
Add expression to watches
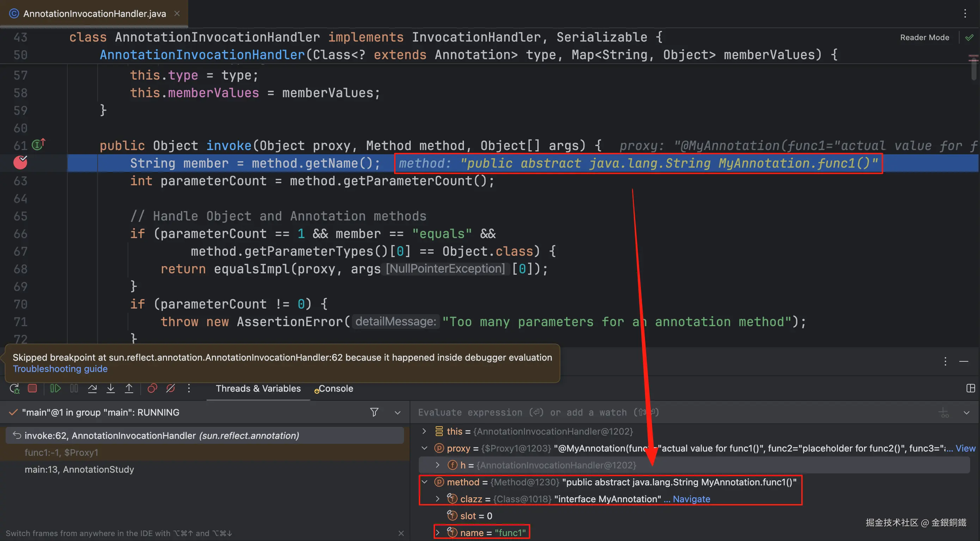944,412
